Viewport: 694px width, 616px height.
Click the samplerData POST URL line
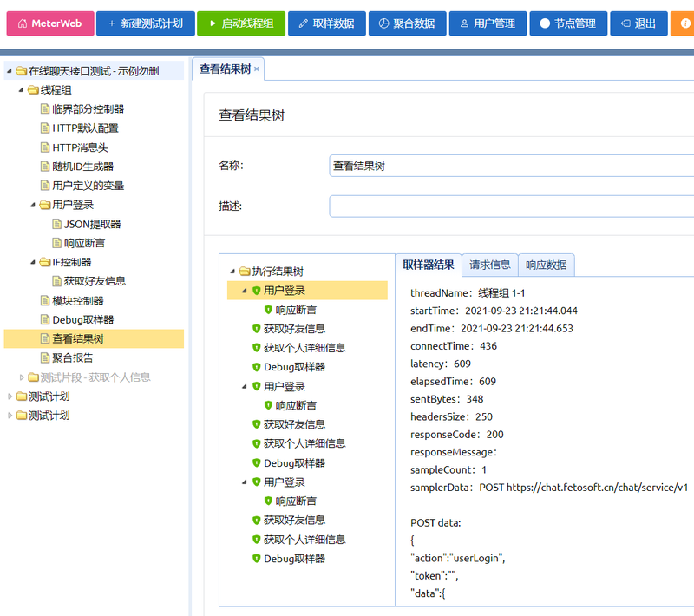click(549, 488)
